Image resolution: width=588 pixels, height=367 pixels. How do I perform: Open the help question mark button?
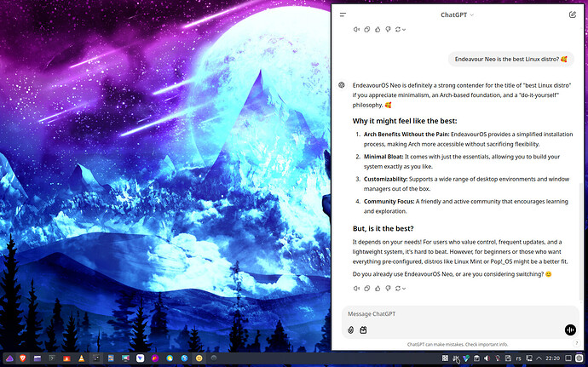point(577,343)
